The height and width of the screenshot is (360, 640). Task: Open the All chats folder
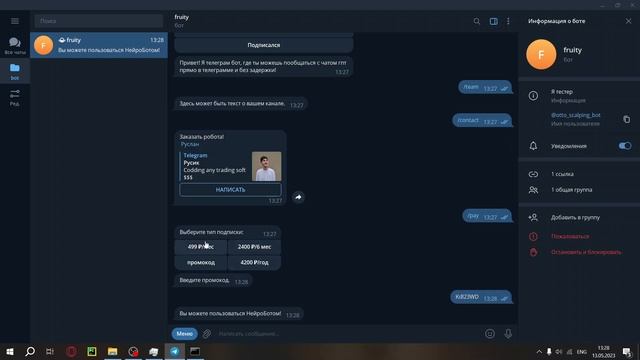coord(15,45)
